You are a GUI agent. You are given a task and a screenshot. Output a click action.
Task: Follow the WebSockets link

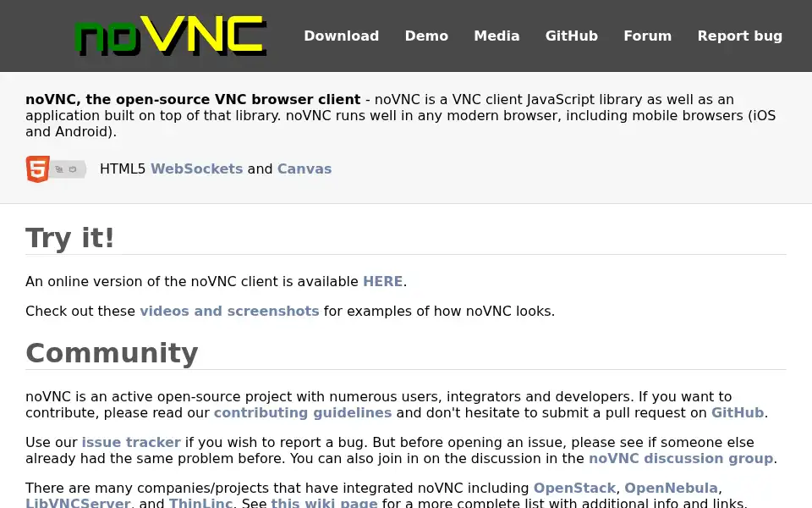(x=197, y=169)
